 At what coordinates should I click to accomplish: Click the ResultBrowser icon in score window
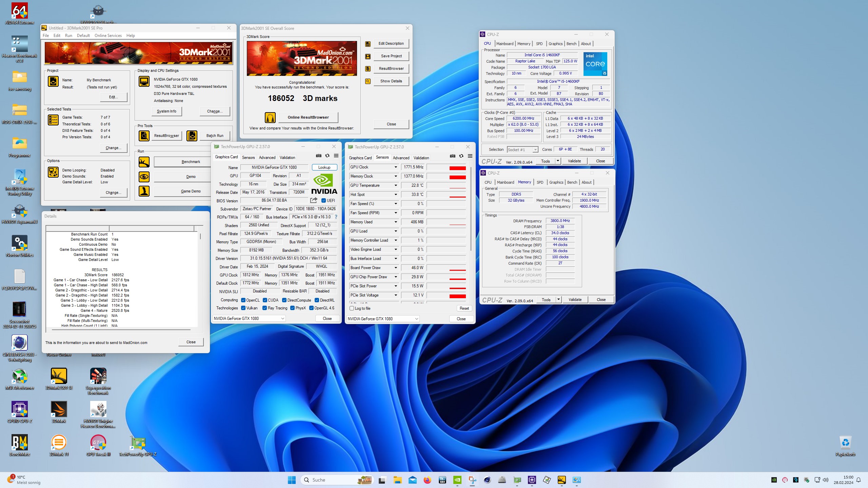[368, 69]
